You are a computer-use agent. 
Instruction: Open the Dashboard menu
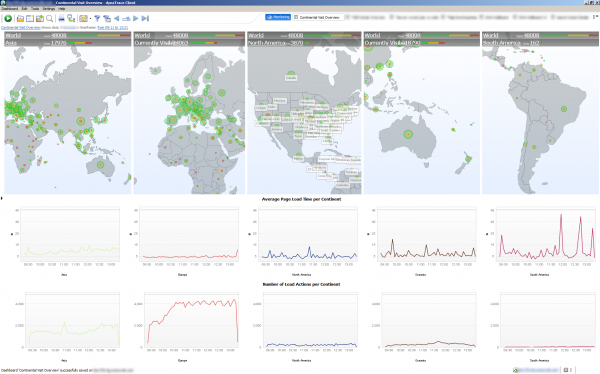pos(10,8)
